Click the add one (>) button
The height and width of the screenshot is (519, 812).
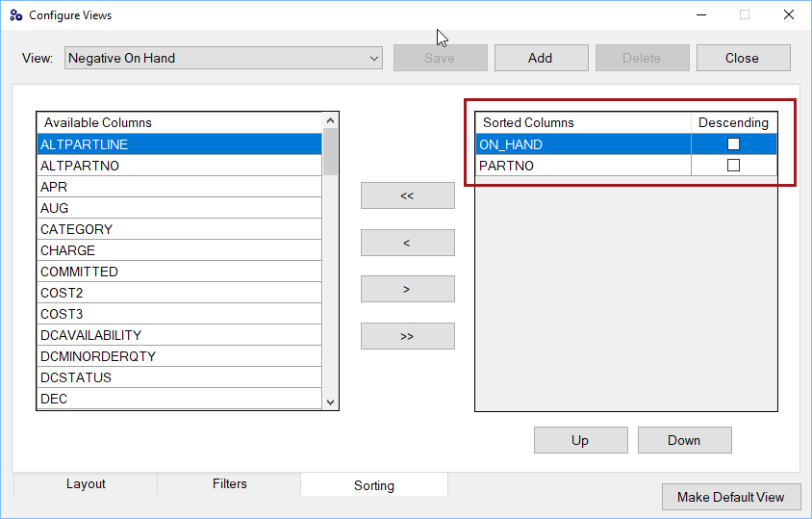[x=408, y=289]
